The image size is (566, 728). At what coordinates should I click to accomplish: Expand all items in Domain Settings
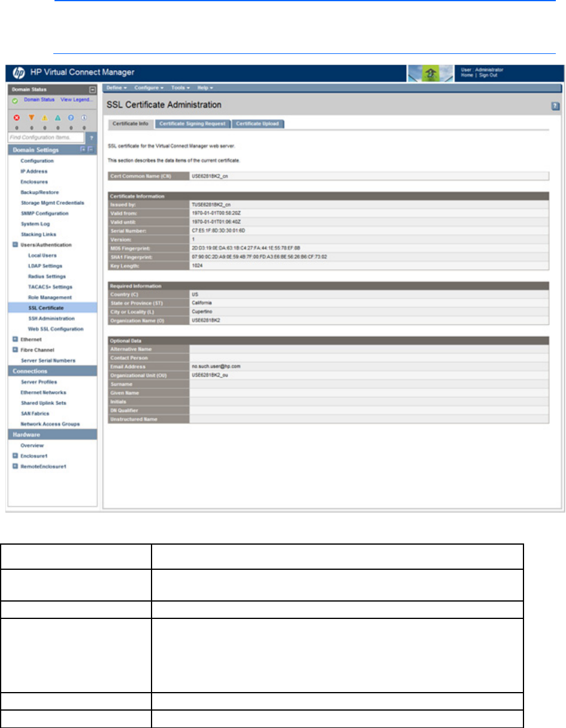click(84, 149)
